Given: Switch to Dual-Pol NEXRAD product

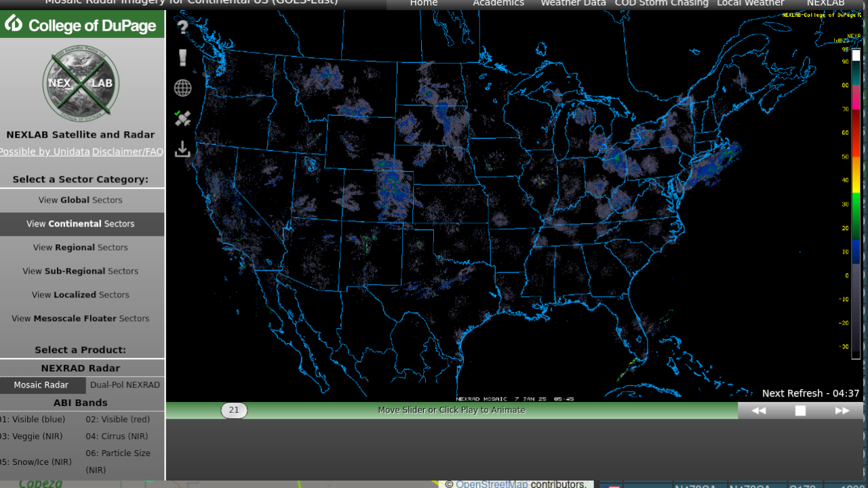Looking at the screenshot, I should click(x=125, y=385).
